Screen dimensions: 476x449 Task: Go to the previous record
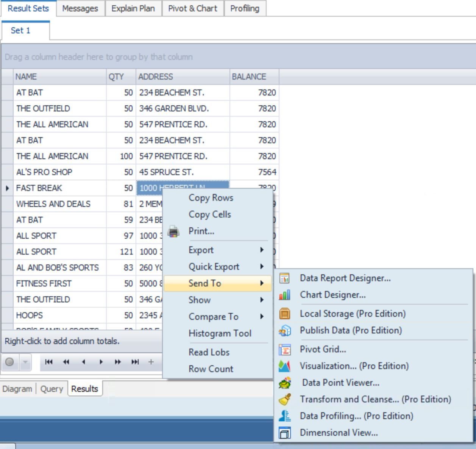[83, 362]
